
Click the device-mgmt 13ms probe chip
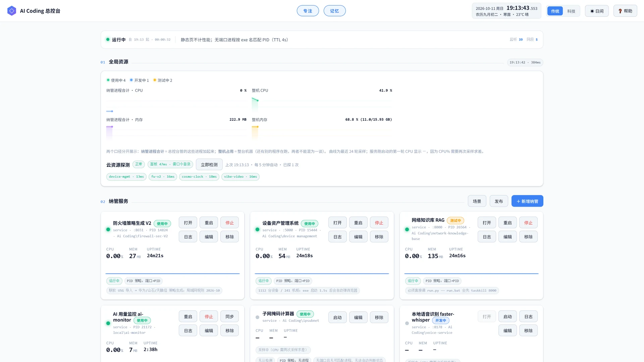pos(126,177)
